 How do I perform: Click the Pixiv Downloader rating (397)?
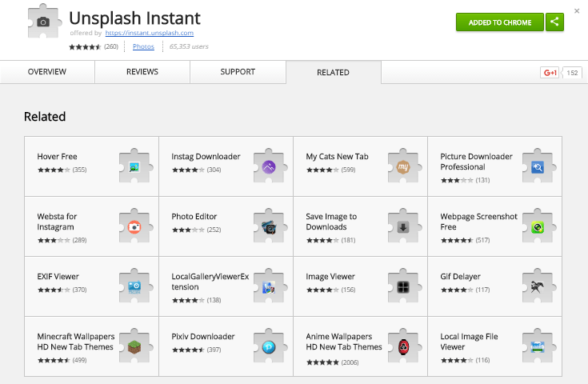click(x=197, y=350)
